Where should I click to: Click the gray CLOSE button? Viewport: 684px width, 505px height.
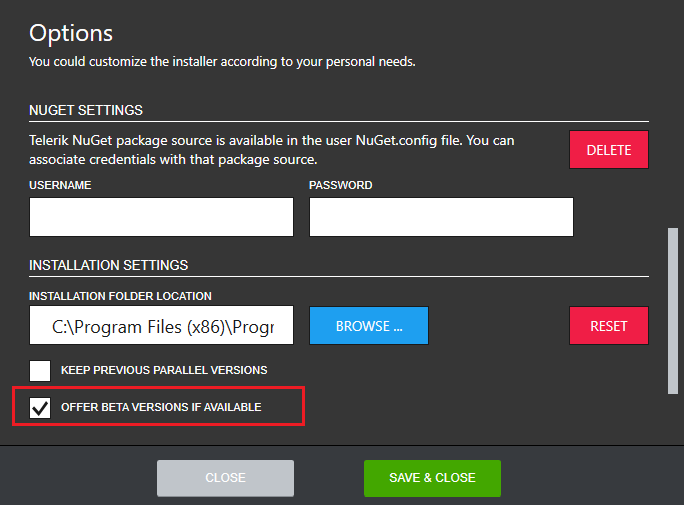225,478
